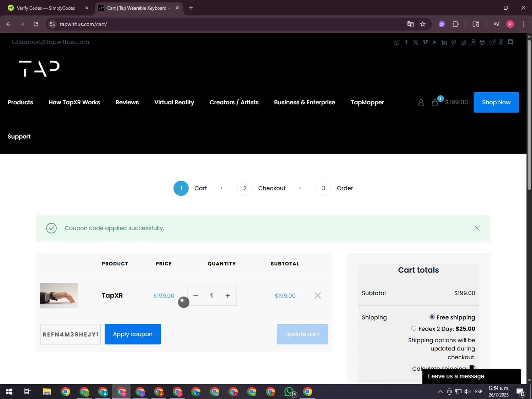Open Virtual Reality menu item
The width and height of the screenshot is (532, 399).
click(174, 102)
